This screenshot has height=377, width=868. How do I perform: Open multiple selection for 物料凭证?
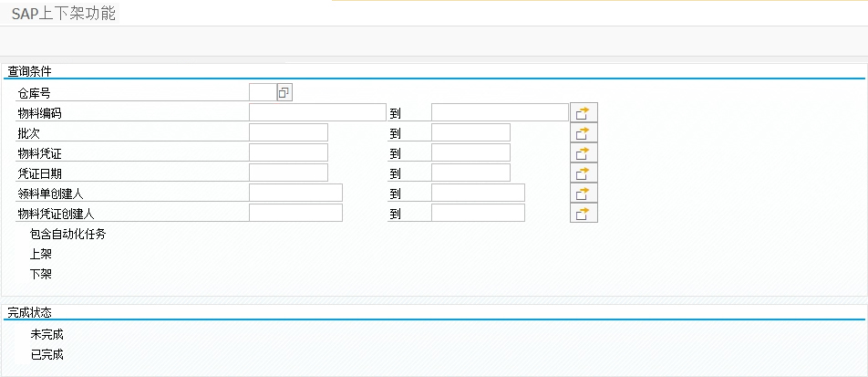pyautogui.click(x=583, y=152)
